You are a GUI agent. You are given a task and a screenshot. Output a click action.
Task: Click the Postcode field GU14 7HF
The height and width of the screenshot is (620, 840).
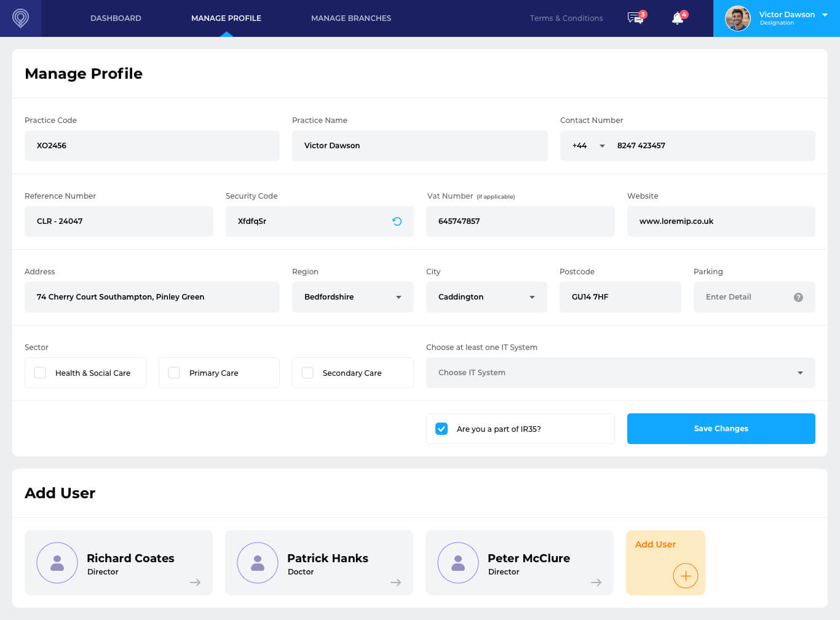click(x=620, y=297)
